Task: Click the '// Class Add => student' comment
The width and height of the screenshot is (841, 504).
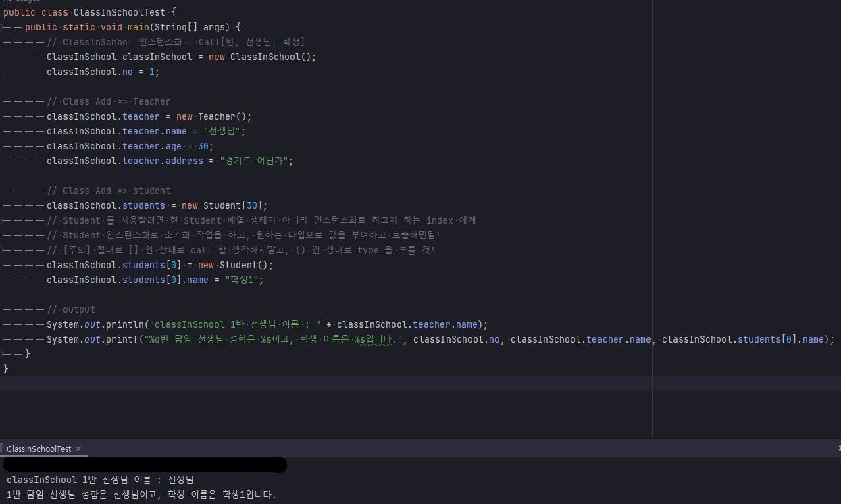Action: 109,191
